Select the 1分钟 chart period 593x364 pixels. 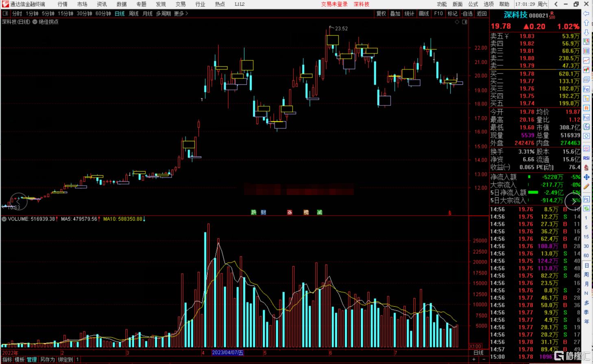point(32,13)
